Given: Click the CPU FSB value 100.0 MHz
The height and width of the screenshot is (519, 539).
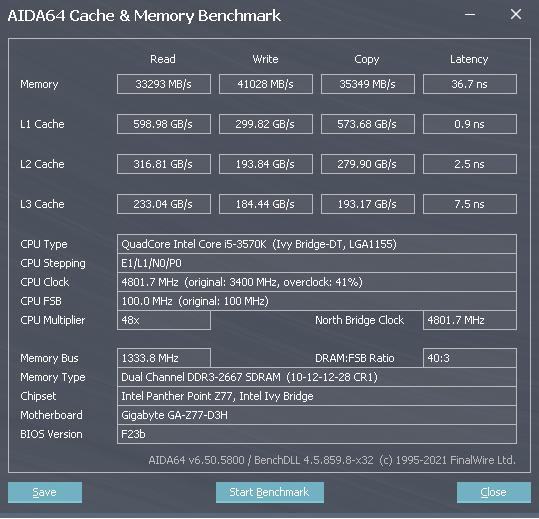Looking at the screenshot, I should (317, 301).
